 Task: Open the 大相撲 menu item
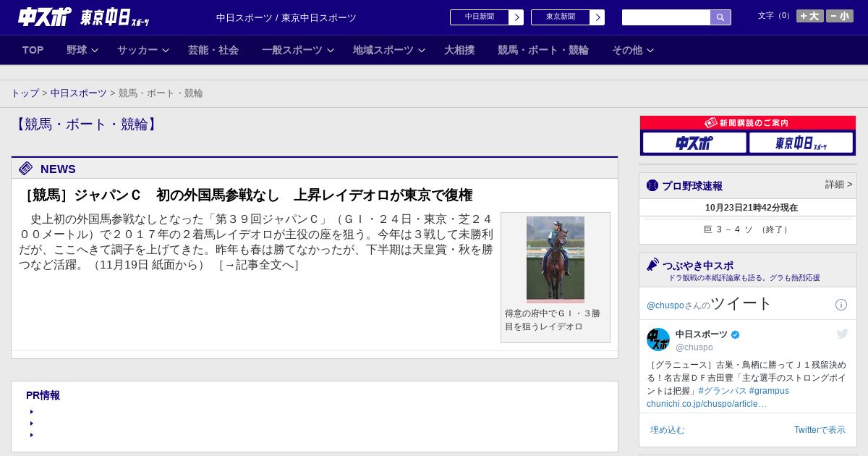(459, 50)
